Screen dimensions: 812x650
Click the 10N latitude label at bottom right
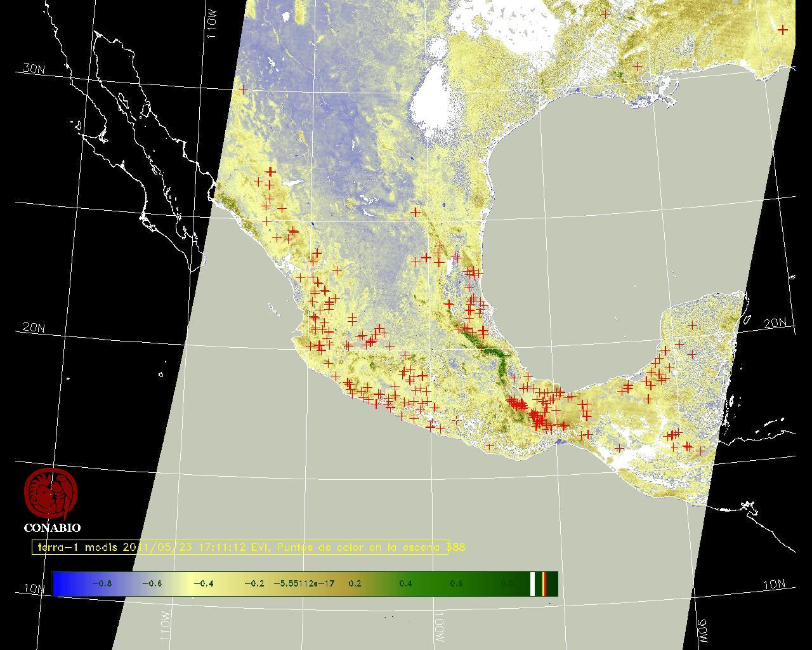tap(775, 585)
